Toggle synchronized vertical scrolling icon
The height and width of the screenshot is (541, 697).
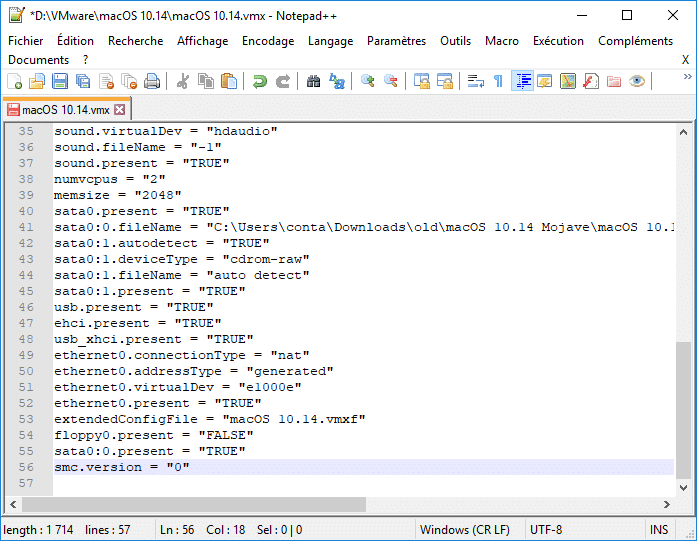[421, 81]
